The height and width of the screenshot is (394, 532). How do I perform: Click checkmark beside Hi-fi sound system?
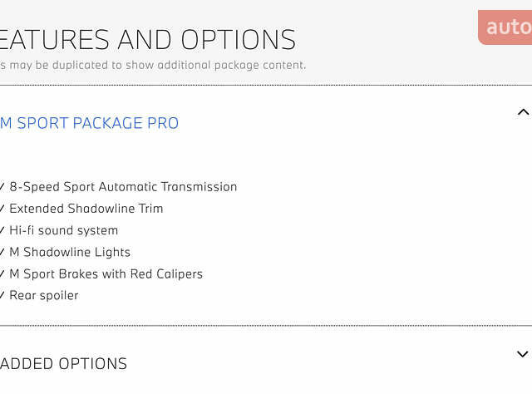(x=2, y=230)
